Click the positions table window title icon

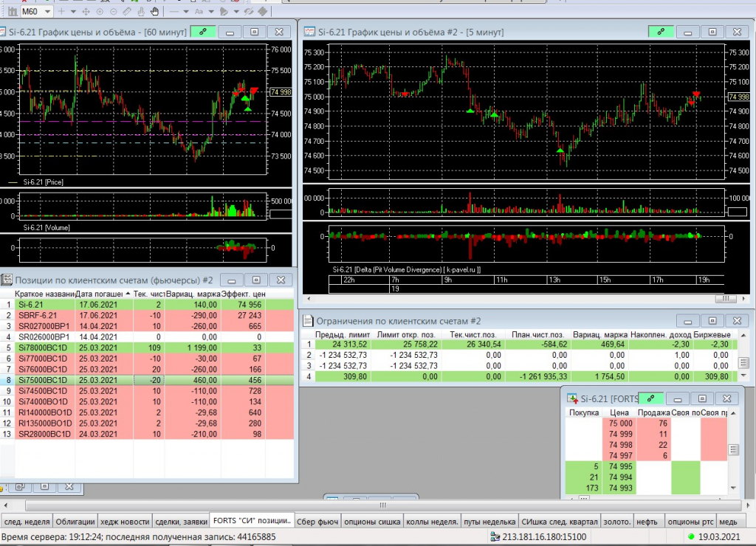[x=7, y=280]
